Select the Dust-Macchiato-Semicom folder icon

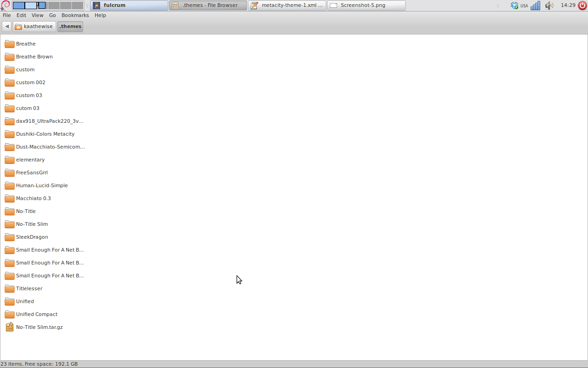pos(10,147)
